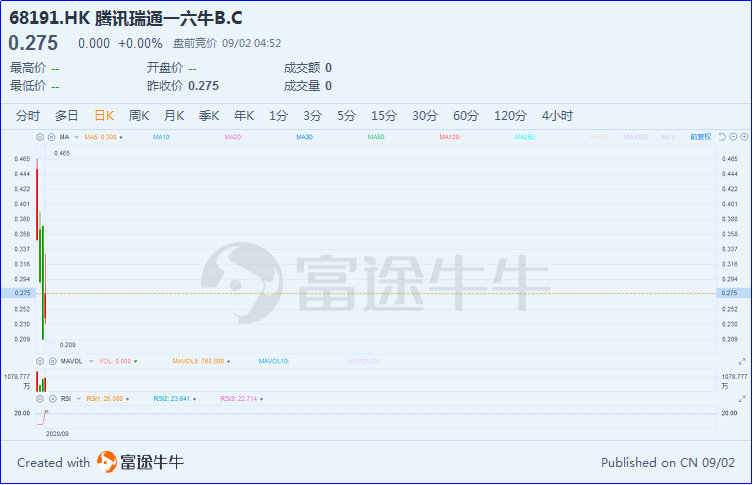Switch to the 5分 interval tab
753x485 pixels.
point(346,116)
